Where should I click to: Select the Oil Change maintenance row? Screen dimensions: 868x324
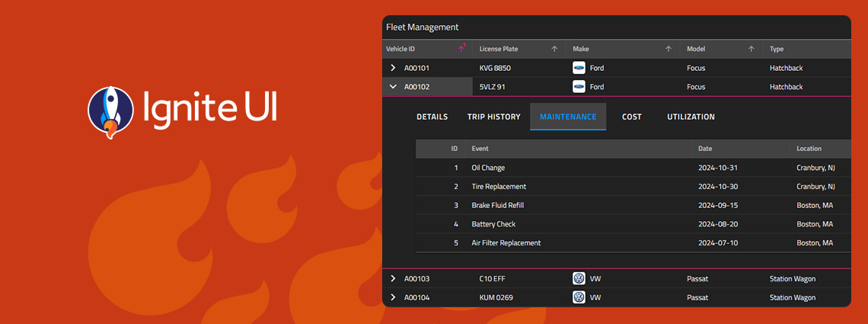coord(488,168)
